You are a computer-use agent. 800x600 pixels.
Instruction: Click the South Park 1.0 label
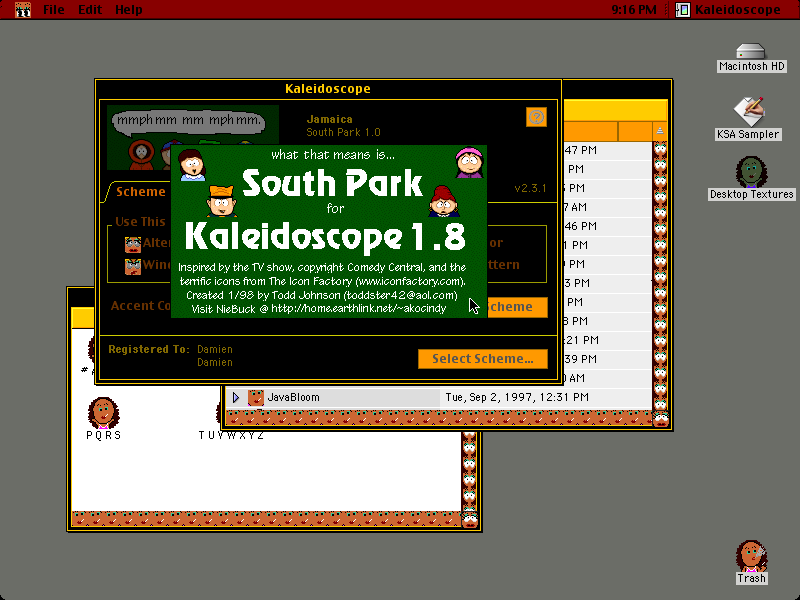343,132
